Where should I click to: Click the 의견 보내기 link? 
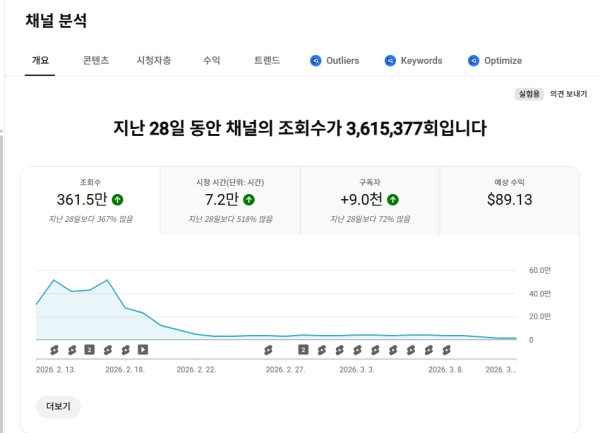tap(567, 94)
